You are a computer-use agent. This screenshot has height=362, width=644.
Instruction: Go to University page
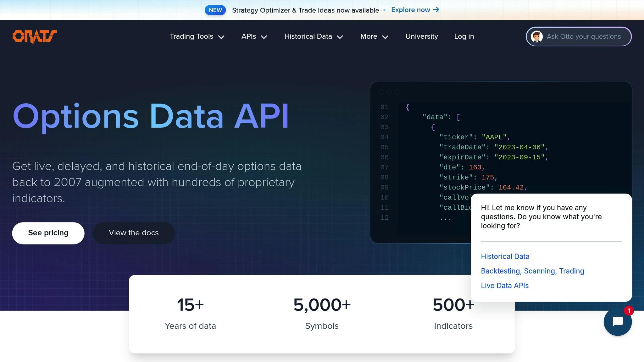pyautogui.click(x=421, y=36)
